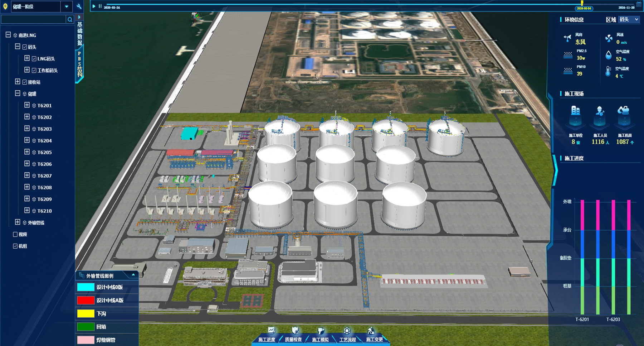Toggle the 机组 checkbox
This screenshot has height=346, width=644.
(x=15, y=246)
